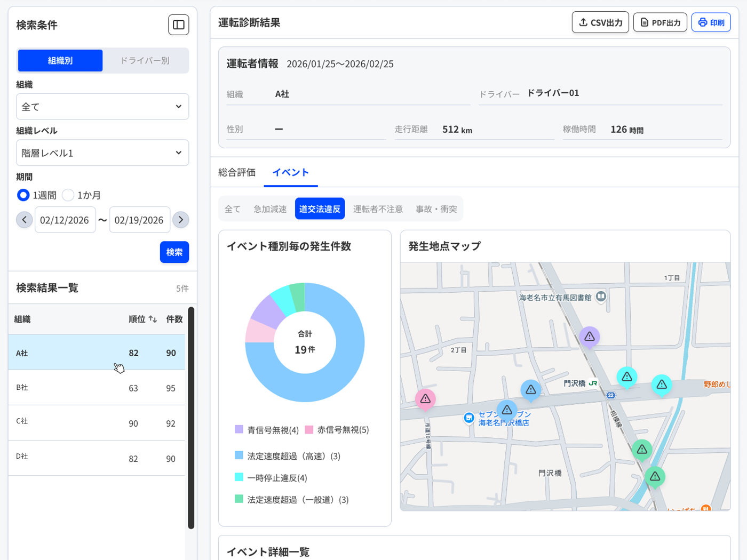Click the cyan warning marker right of 門沢橋 station
747x560 pixels.
627,377
